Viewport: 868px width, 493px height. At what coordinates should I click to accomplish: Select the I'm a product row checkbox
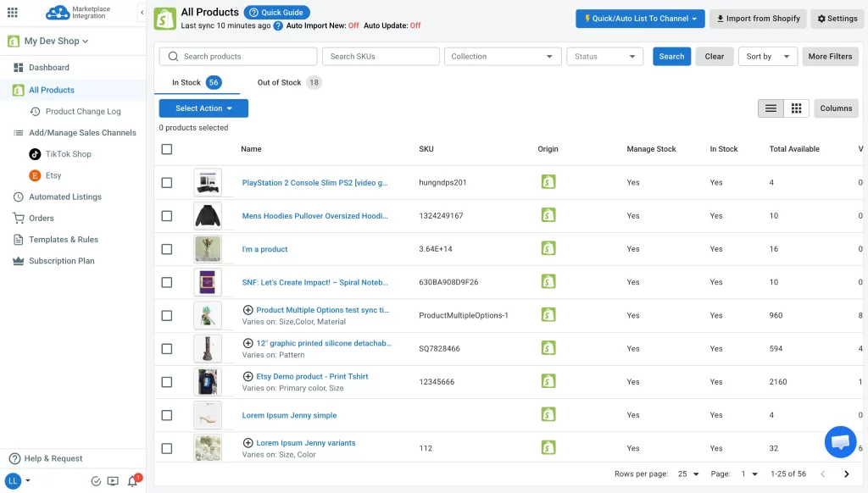[x=167, y=249]
